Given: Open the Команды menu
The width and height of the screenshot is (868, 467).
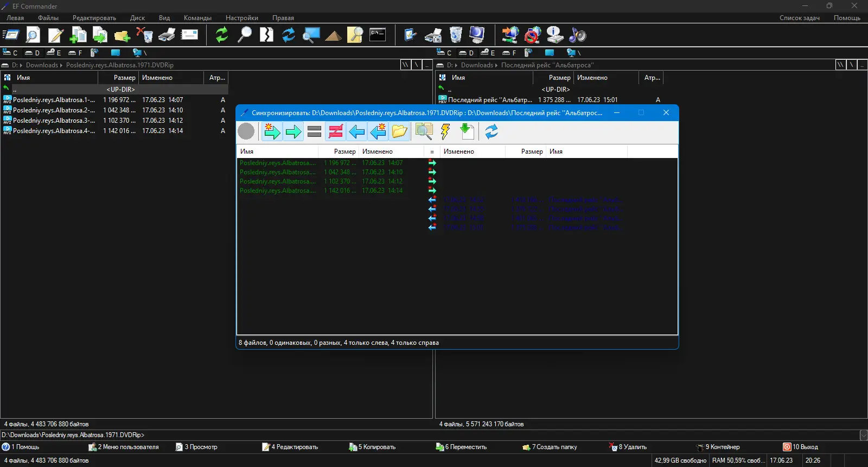Looking at the screenshot, I should click(197, 18).
